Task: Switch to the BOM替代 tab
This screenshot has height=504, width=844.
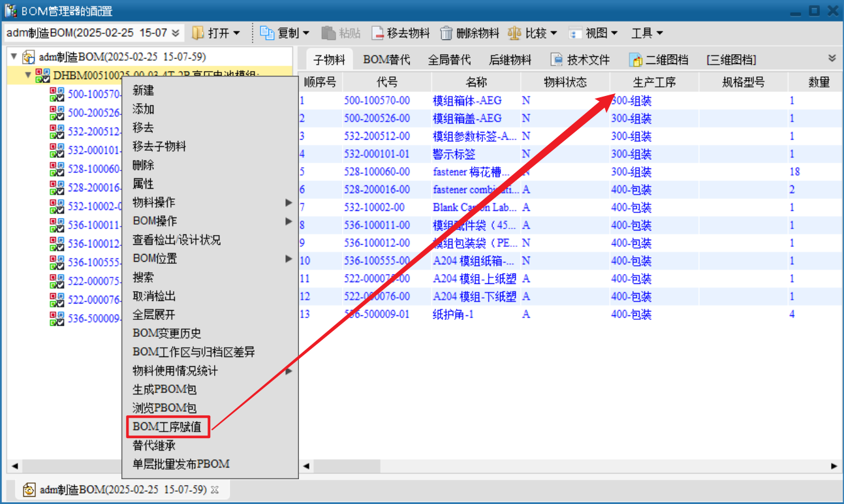Action: [x=386, y=60]
